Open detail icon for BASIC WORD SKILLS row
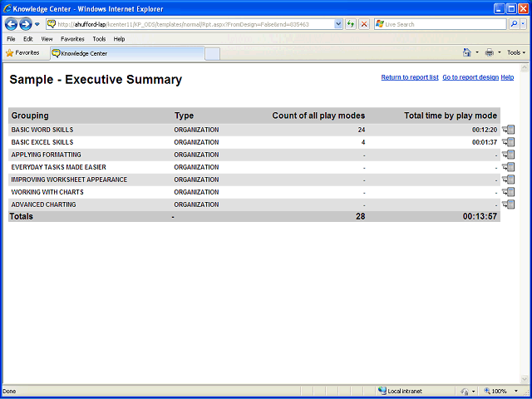Screen dimensions: 532x399 [508, 130]
